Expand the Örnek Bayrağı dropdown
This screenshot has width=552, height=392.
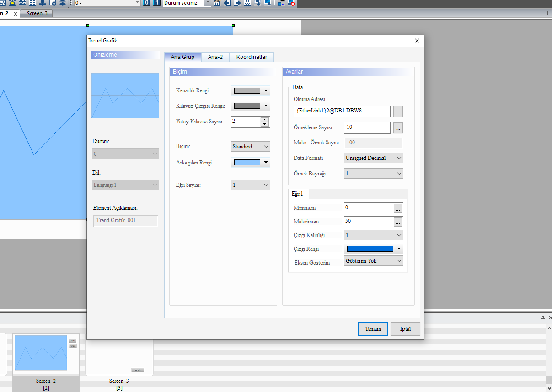point(374,174)
